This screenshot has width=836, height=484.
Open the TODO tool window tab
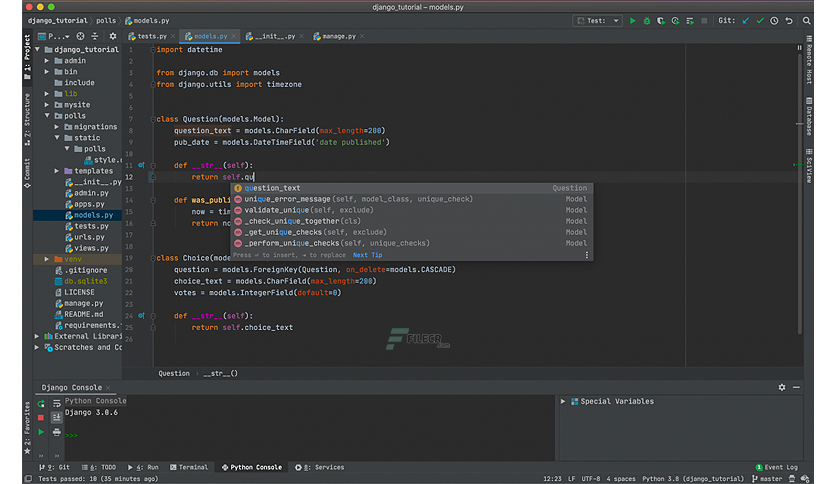pyautogui.click(x=99, y=467)
